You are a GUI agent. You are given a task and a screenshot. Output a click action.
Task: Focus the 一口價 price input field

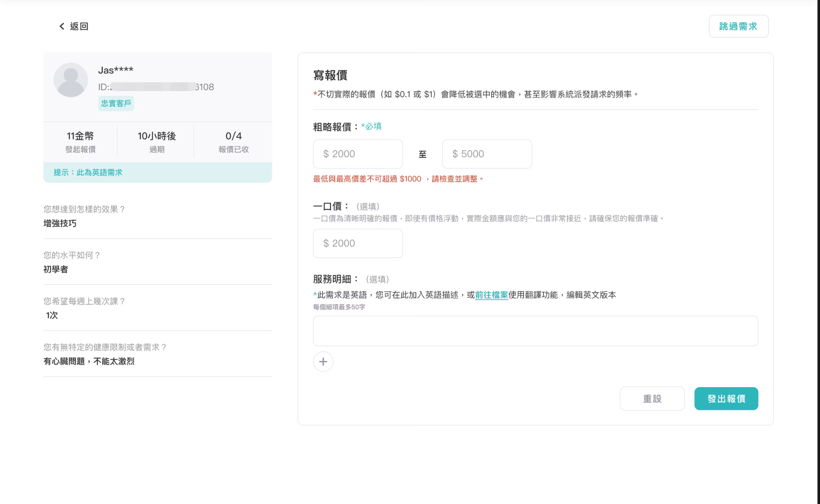(358, 244)
